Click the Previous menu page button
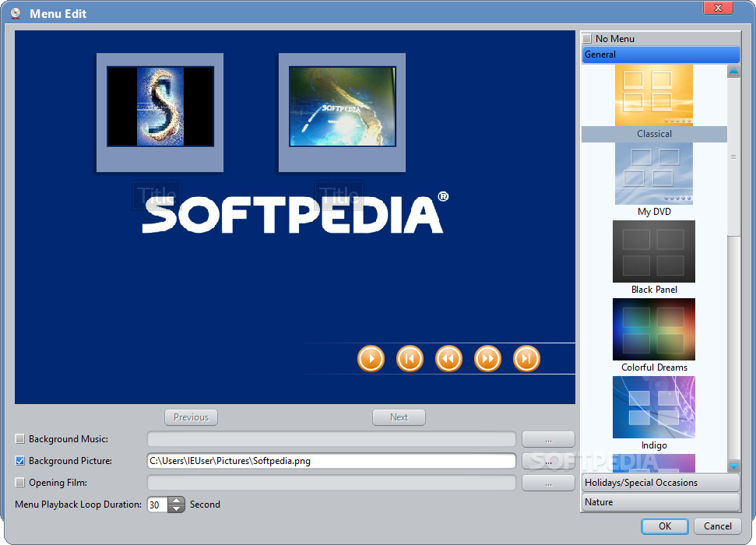The width and height of the screenshot is (756, 545). click(191, 417)
